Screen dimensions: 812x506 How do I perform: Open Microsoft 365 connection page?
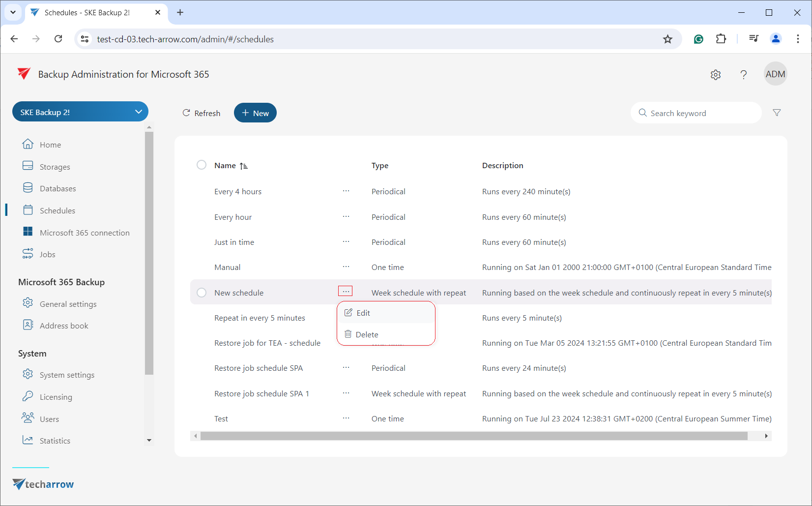point(85,233)
